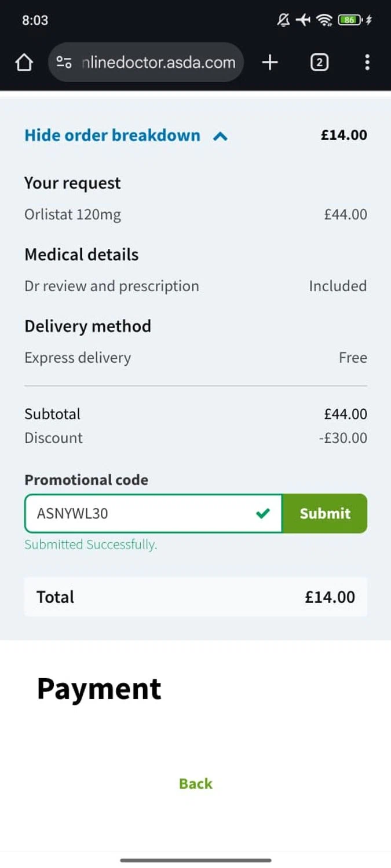The image size is (391, 868).
Task: Open a new tab with plus icon
Action: point(270,62)
